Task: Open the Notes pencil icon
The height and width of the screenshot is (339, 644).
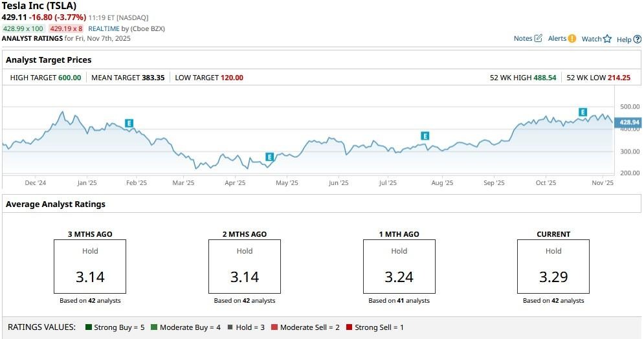Action: click(538, 38)
